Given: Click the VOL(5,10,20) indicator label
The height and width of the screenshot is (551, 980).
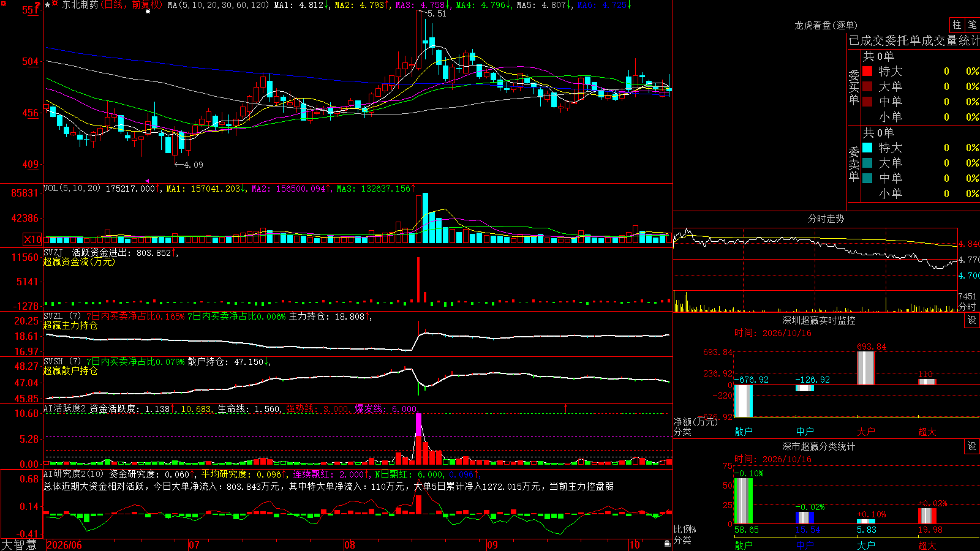Looking at the screenshot, I should tap(72, 189).
